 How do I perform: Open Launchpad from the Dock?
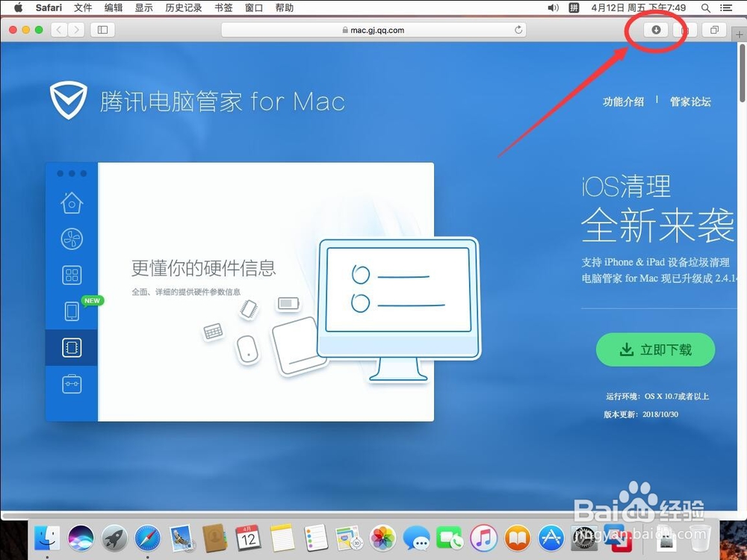(114, 538)
